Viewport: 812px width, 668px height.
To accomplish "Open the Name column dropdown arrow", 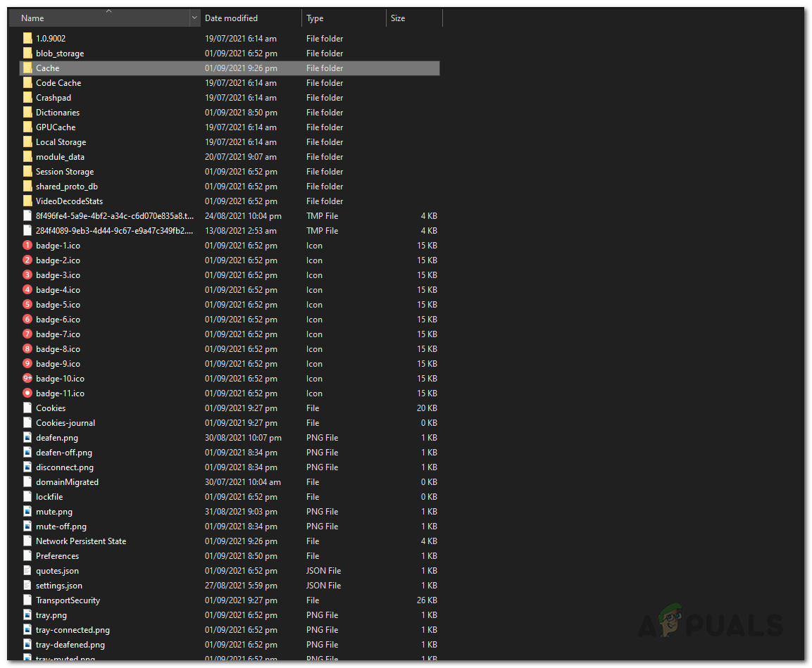I will (x=194, y=18).
